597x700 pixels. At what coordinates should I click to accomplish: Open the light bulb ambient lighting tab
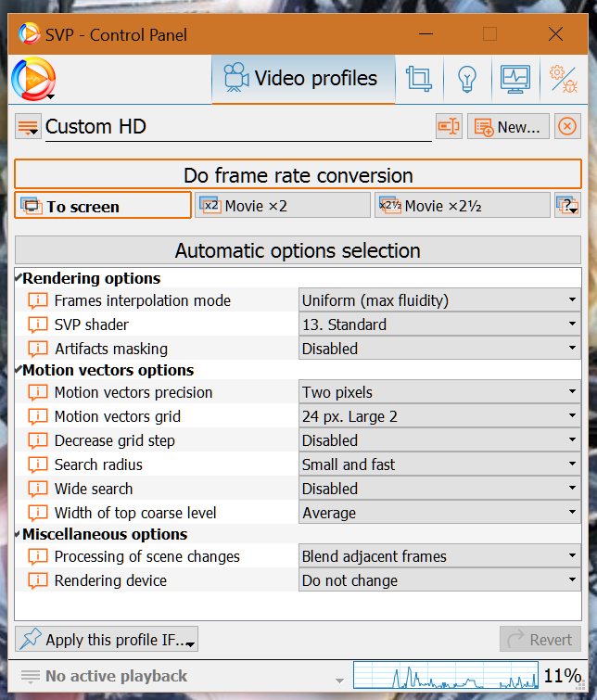tap(466, 79)
